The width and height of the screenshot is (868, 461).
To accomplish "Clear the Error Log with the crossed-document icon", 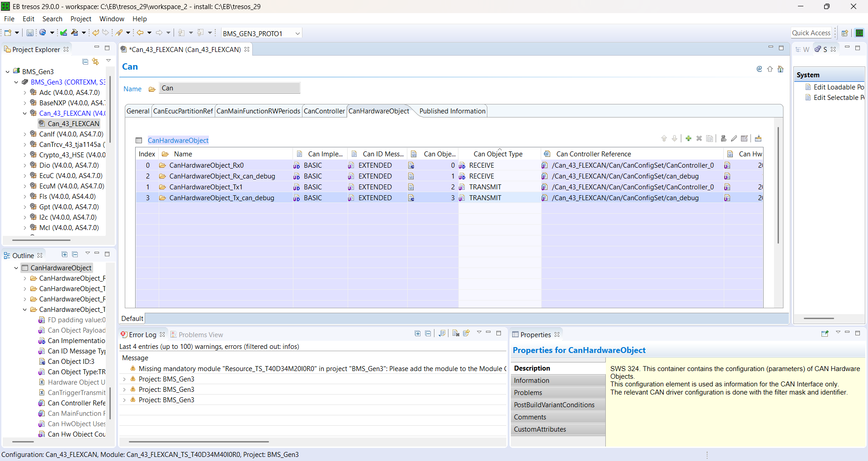I will (455, 334).
